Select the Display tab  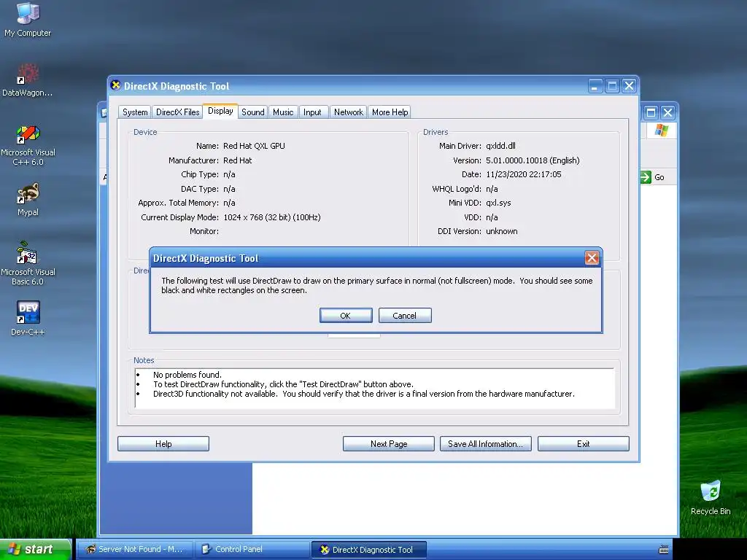pyautogui.click(x=220, y=111)
